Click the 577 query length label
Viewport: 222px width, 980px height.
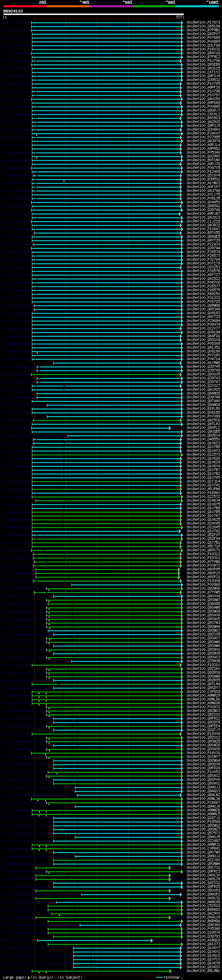point(179,17)
